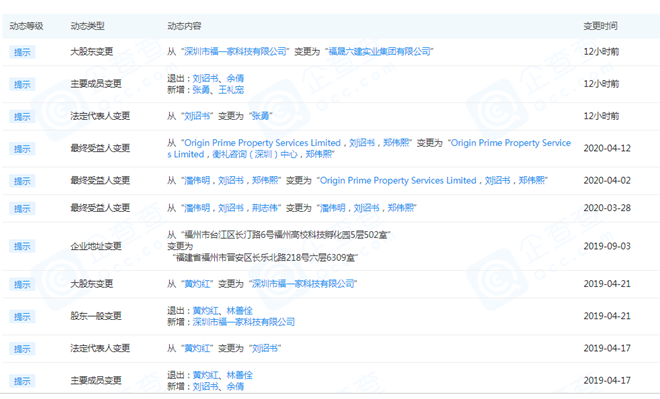Open 林善佺 in the 股东一般变更 row
The image size is (660, 399).
(240, 311)
